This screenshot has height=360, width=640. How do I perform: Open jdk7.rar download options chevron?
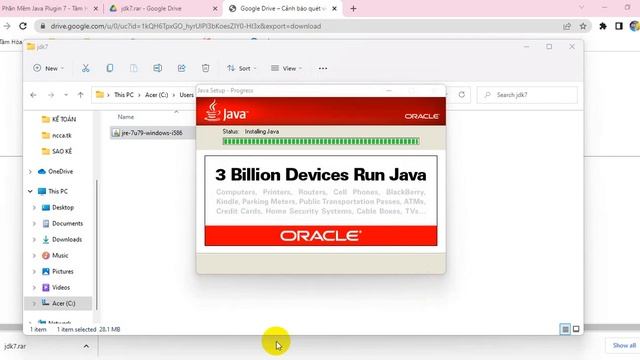86,346
